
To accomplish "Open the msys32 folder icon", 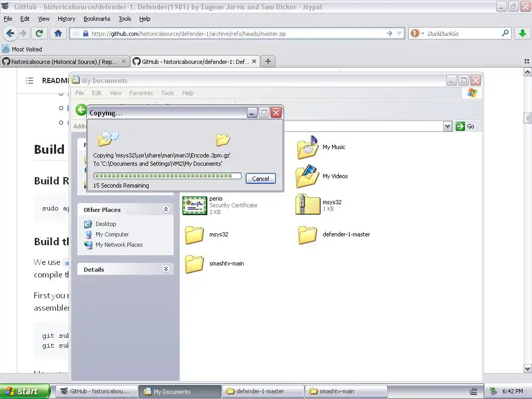I will pyautogui.click(x=194, y=235).
